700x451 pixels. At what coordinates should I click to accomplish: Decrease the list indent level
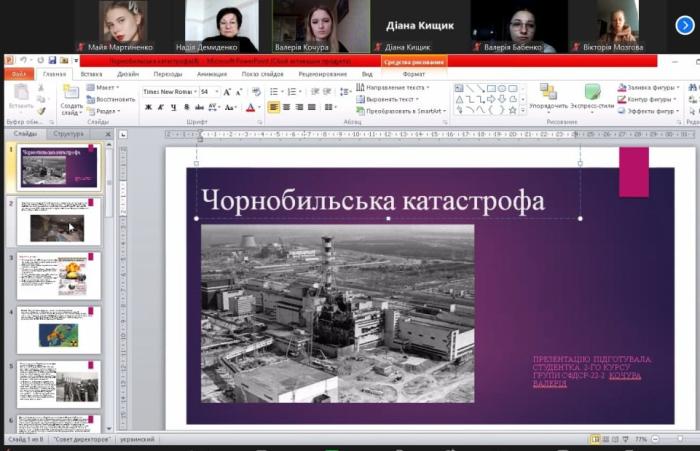pos(315,92)
